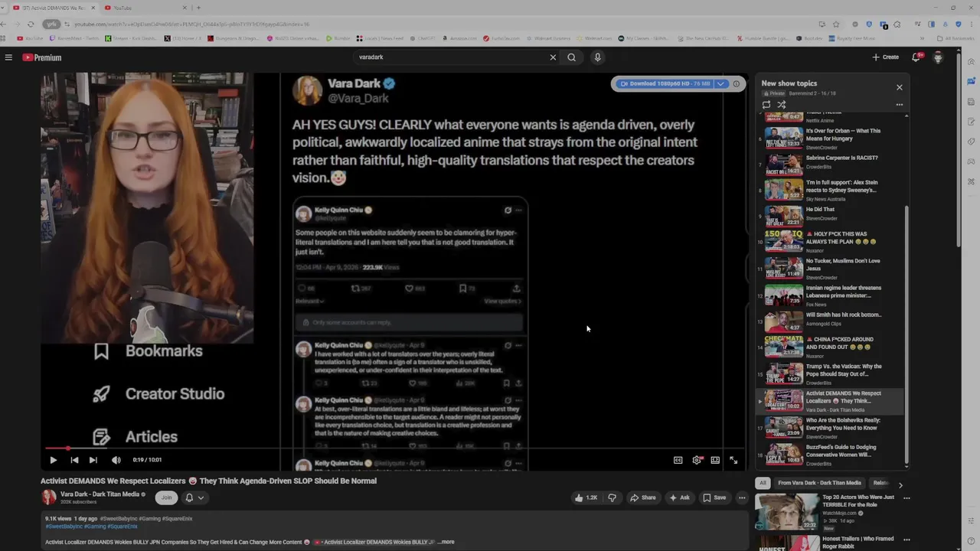Open Vara Dark channel avatar
The height and width of the screenshot is (551, 980).
49,497
